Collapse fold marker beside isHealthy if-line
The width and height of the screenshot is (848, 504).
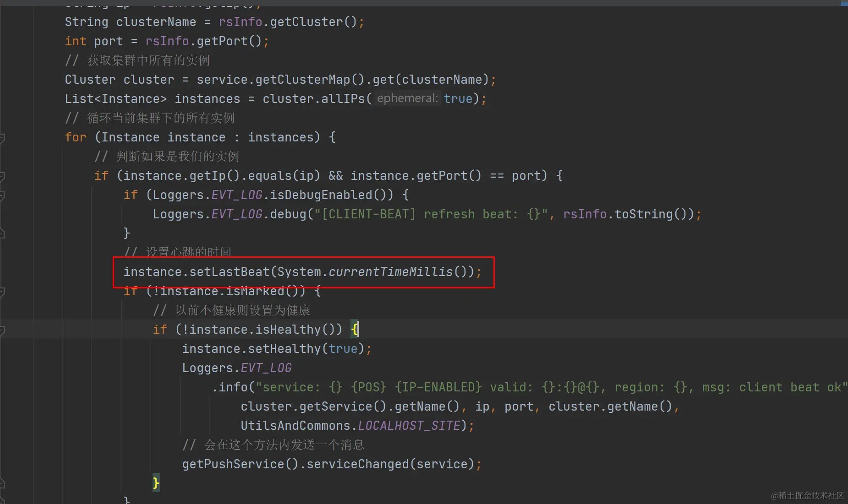2,330
